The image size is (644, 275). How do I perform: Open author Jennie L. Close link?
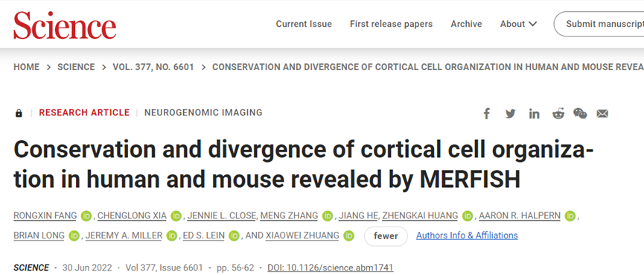point(214,216)
